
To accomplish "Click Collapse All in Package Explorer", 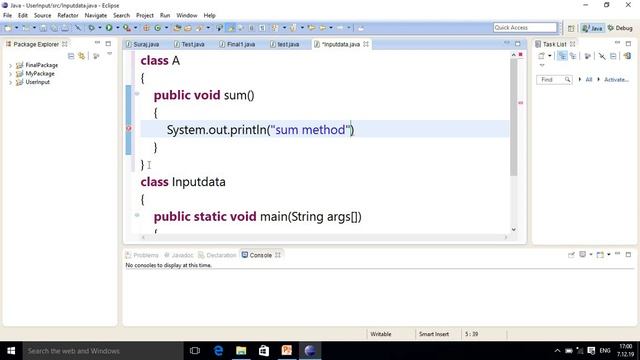I will [x=71, y=56].
